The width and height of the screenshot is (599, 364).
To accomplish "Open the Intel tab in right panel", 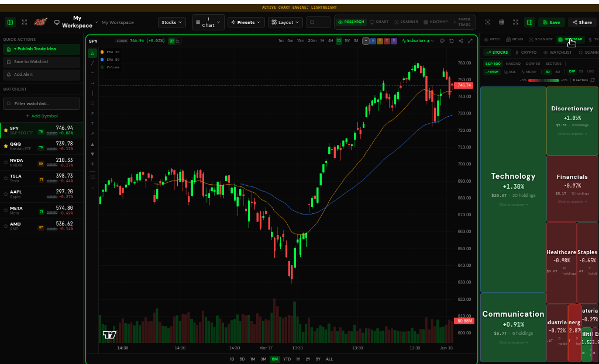I will point(492,39).
